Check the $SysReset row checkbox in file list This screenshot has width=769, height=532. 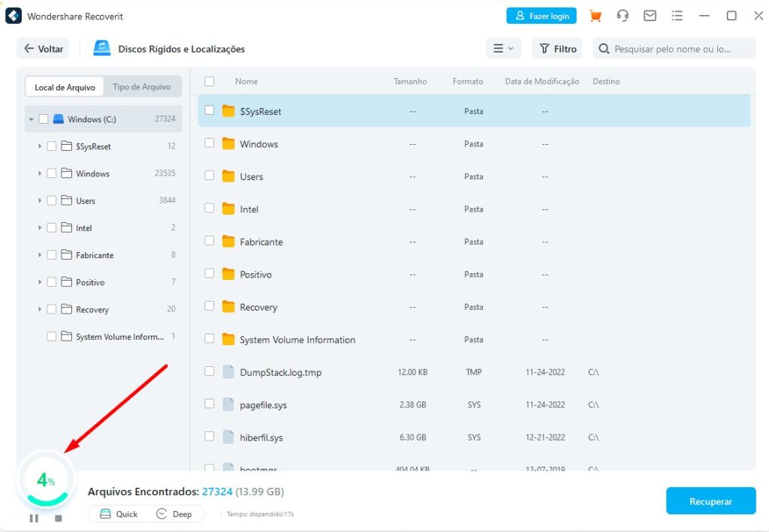[x=210, y=110]
